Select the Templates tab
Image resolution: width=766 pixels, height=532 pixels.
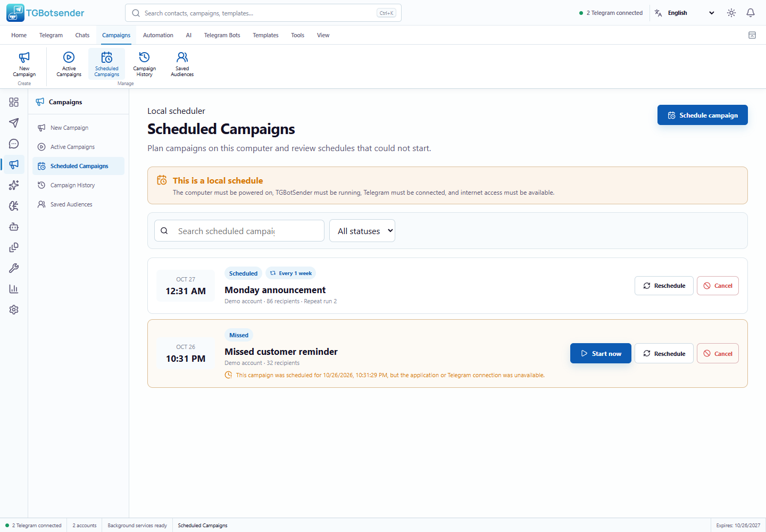pyautogui.click(x=265, y=35)
